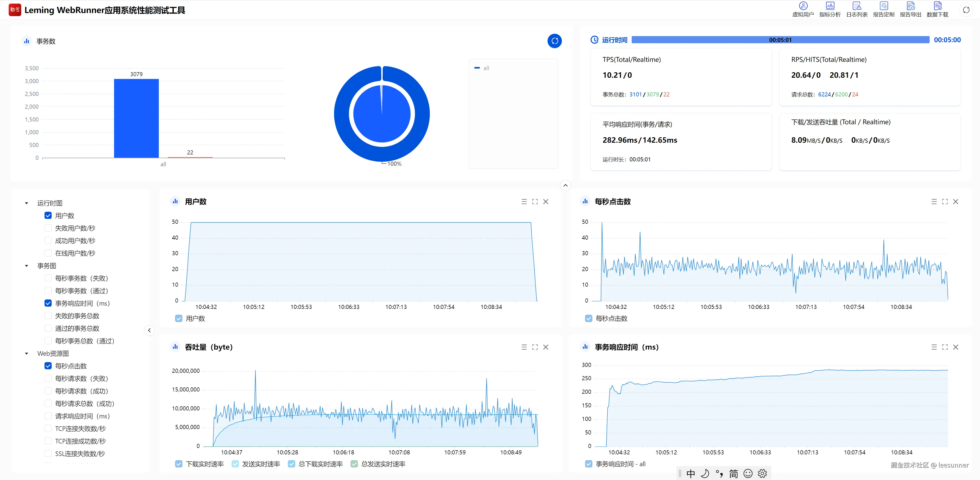Collapse the 运行时图 tree group
The image size is (980, 480).
(x=27, y=203)
